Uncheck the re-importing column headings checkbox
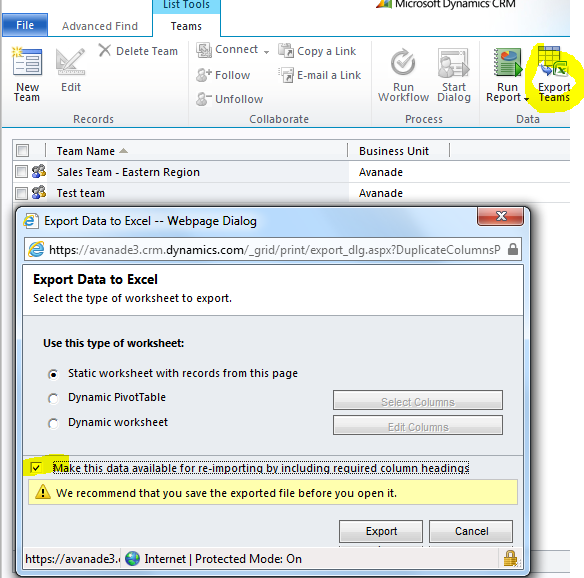 [x=36, y=468]
